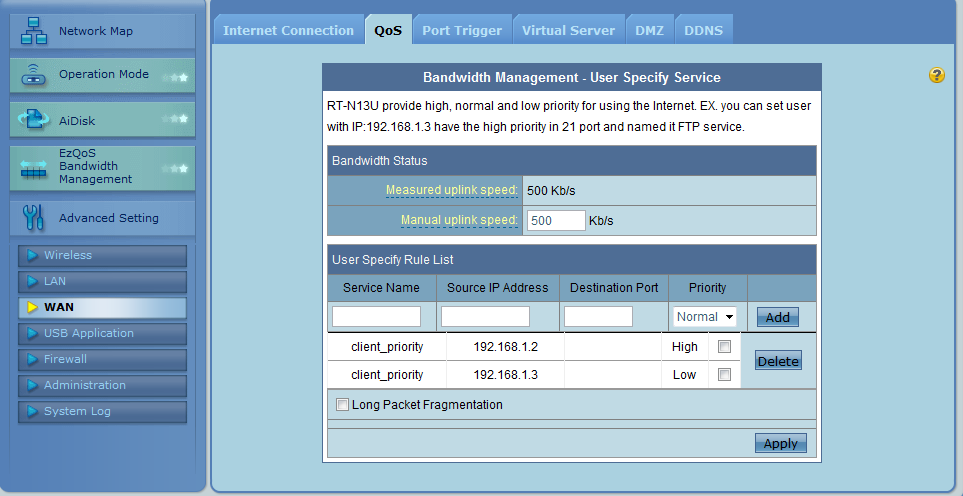Click the measured 500 Kb/s value
Image resolution: width=963 pixels, height=496 pixels.
point(551,191)
